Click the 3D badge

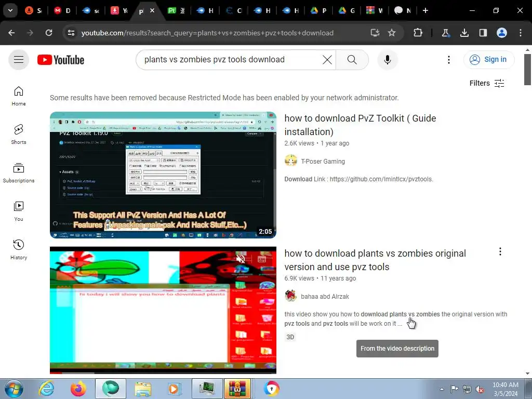click(290, 337)
